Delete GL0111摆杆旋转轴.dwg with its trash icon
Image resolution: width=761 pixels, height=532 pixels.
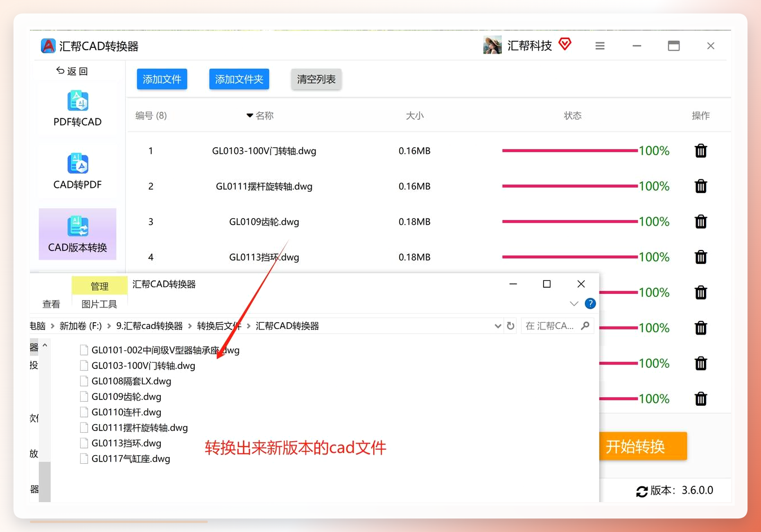click(701, 186)
